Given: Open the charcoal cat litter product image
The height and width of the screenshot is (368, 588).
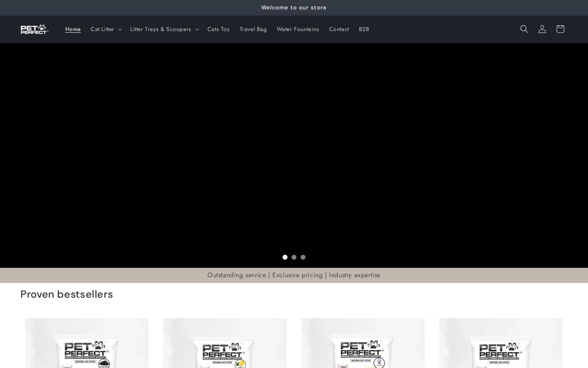Looking at the screenshot, I should [87, 343].
